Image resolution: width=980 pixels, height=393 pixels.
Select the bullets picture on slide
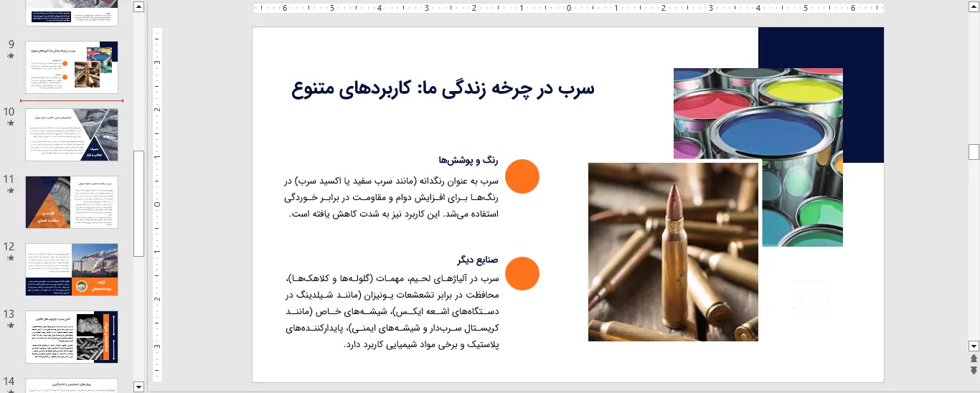(x=673, y=252)
